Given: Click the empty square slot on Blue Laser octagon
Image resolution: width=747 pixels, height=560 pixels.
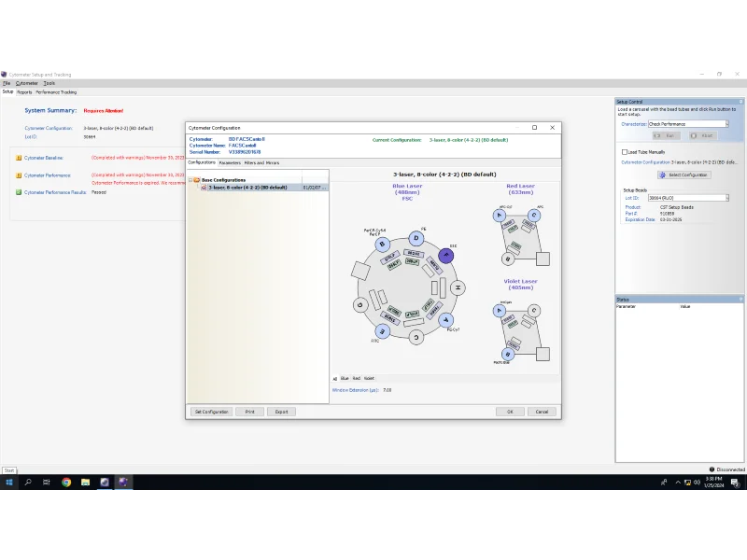Looking at the screenshot, I should tap(360, 271).
